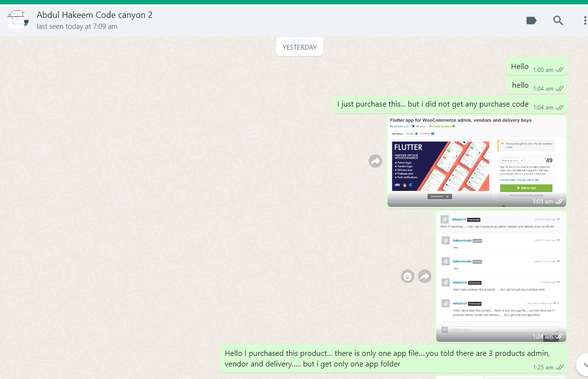Select the 'I just purchase this' message
588x379 pixels.
[x=450, y=105]
